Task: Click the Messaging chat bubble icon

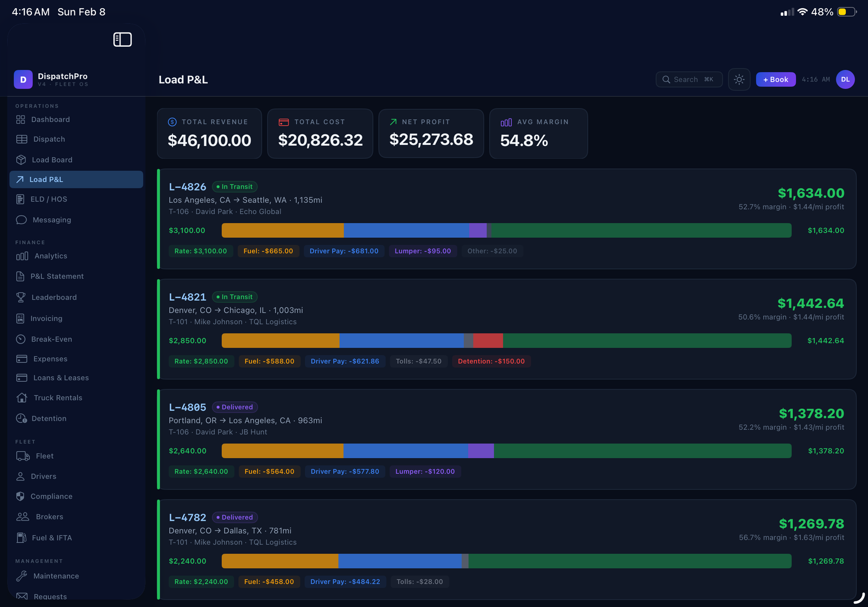Action: (21, 220)
